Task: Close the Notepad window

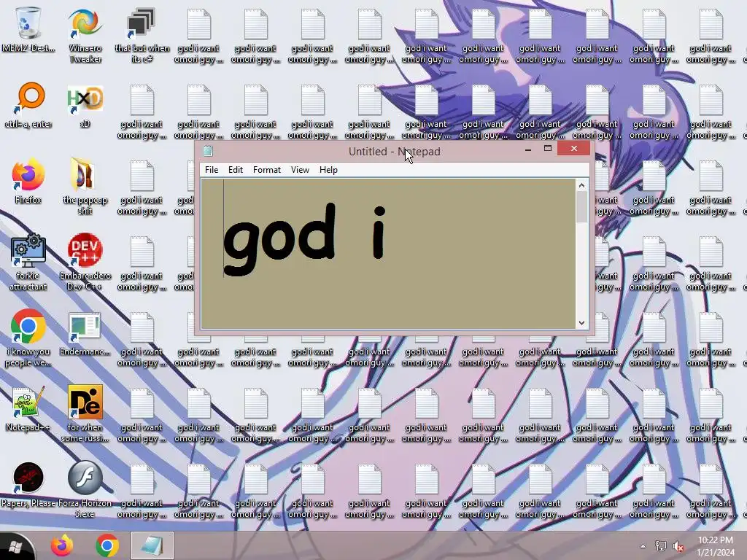Action: point(573,149)
